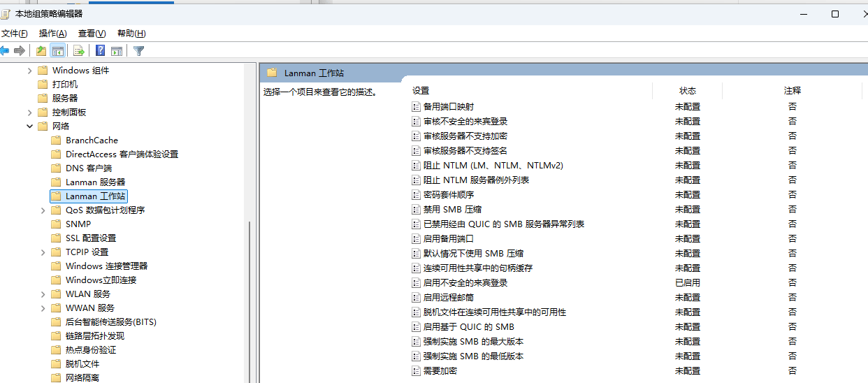Click the 备用端口映射 policy icon
This screenshot has width=868, height=383.
(x=417, y=107)
